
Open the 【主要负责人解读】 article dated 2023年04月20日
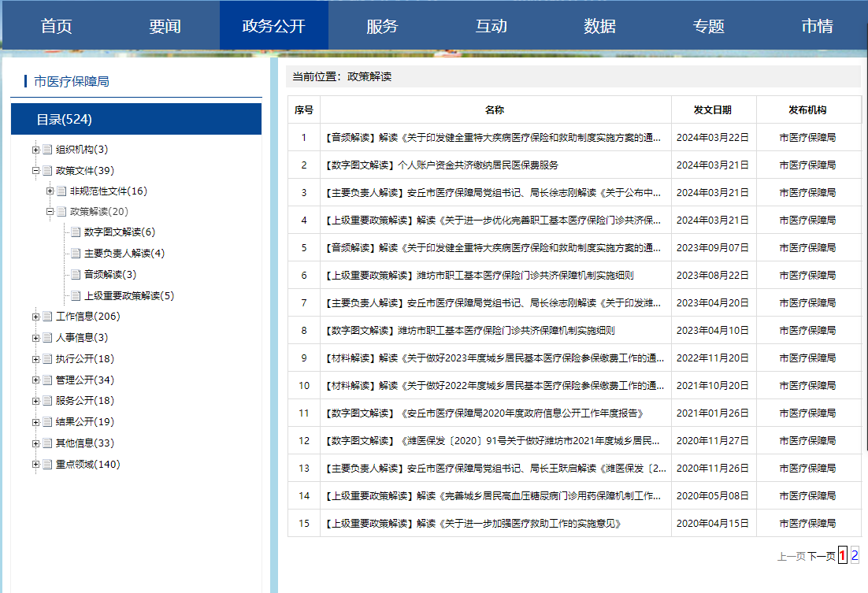point(493,303)
